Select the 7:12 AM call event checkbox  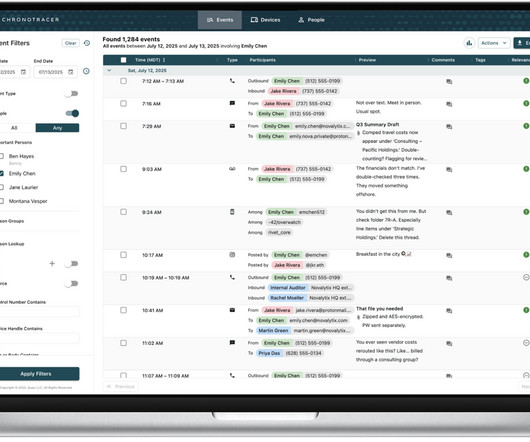(x=123, y=81)
